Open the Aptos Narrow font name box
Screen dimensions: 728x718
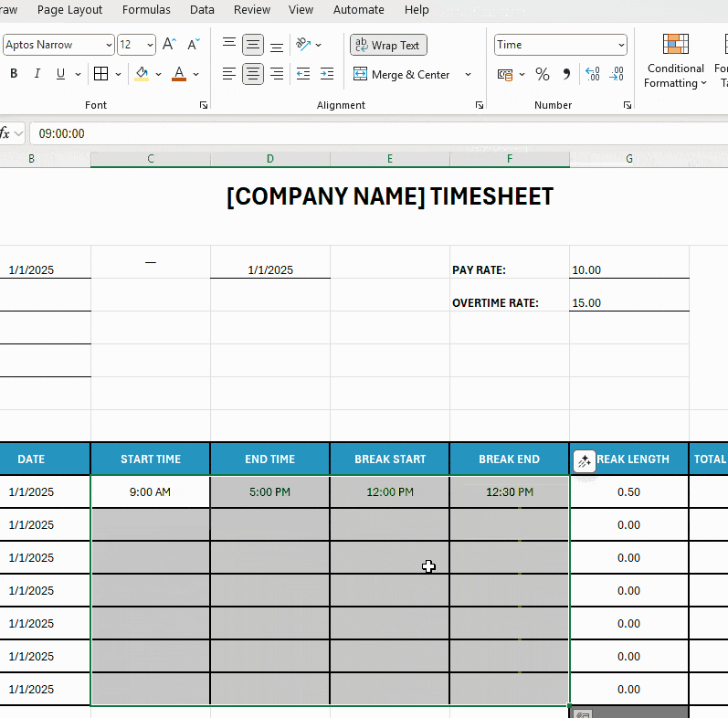pyautogui.click(x=58, y=45)
